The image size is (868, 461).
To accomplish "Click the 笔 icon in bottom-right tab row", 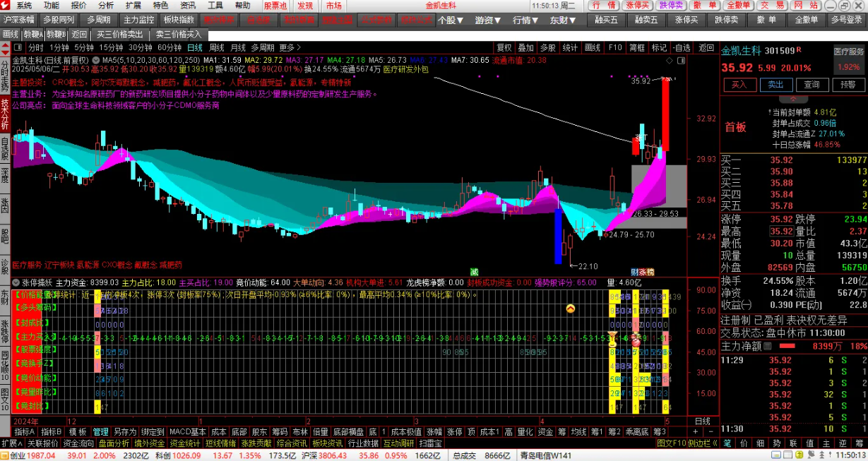I will [727, 443].
